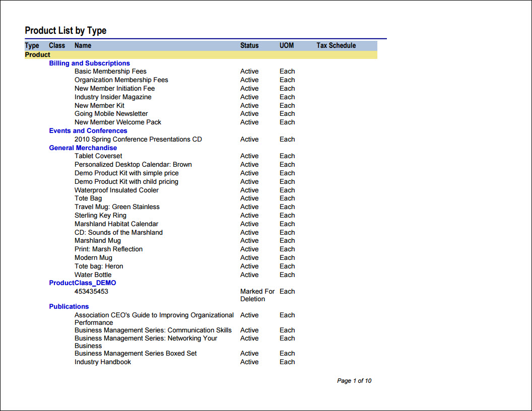Select 2010 Spring Conference Presentations CD item

pyautogui.click(x=138, y=140)
